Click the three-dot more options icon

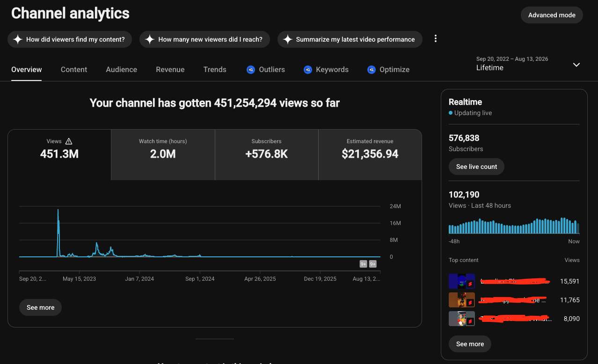(436, 39)
